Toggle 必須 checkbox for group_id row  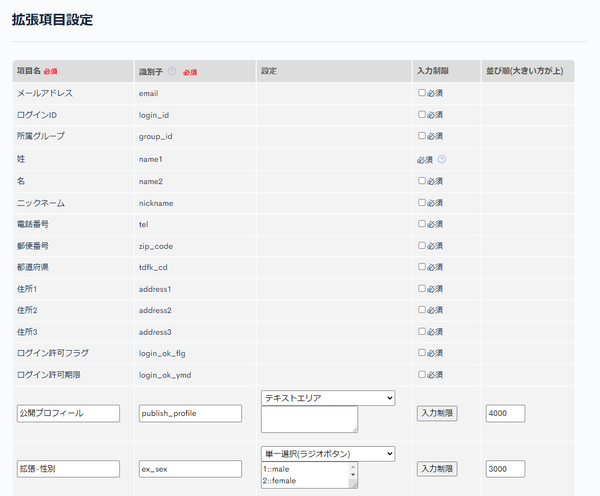[x=422, y=135]
